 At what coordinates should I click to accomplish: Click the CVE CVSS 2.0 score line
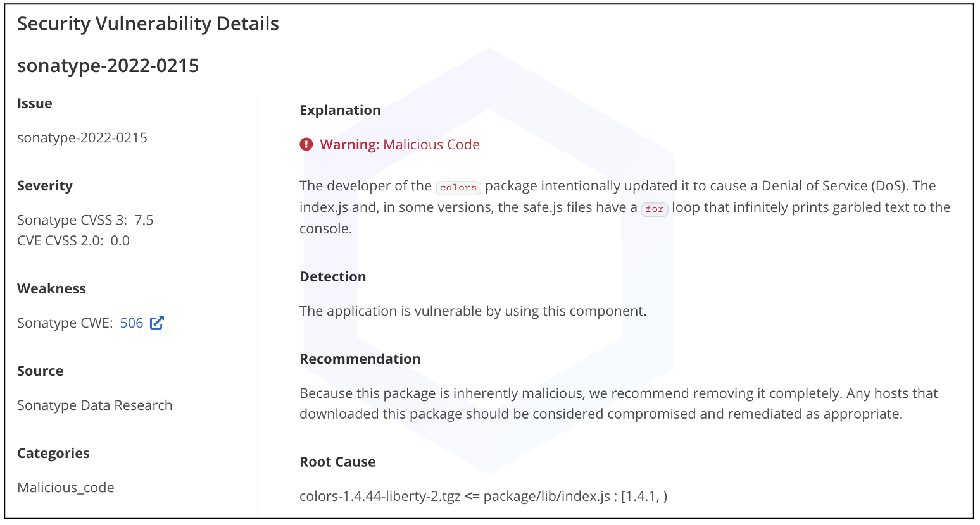(73, 240)
